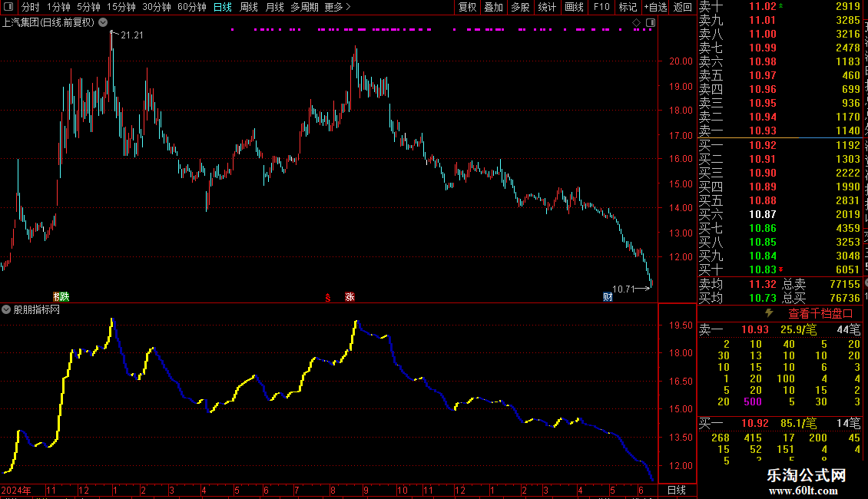Click the purple 500 order entry

[752, 402]
